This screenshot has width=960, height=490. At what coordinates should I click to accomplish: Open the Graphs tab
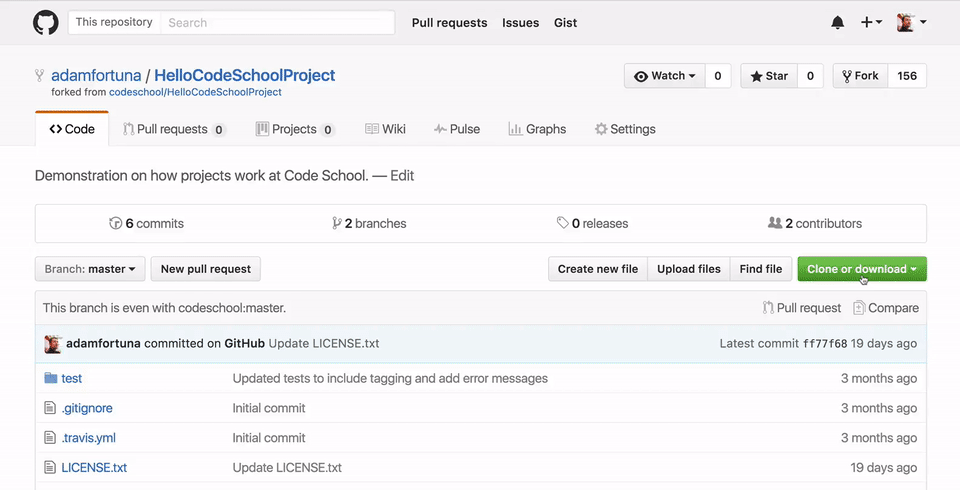537,129
